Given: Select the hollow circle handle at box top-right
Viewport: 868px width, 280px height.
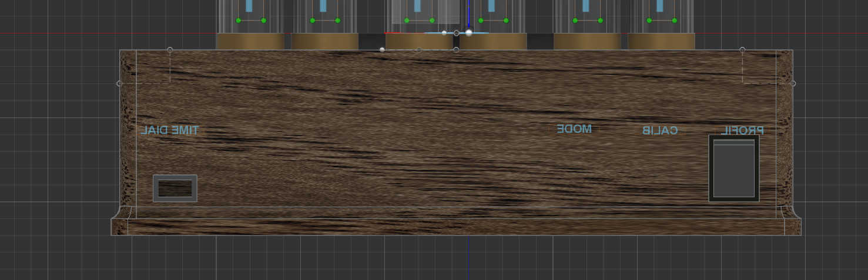Looking at the screenshot, I should (742, 50).
